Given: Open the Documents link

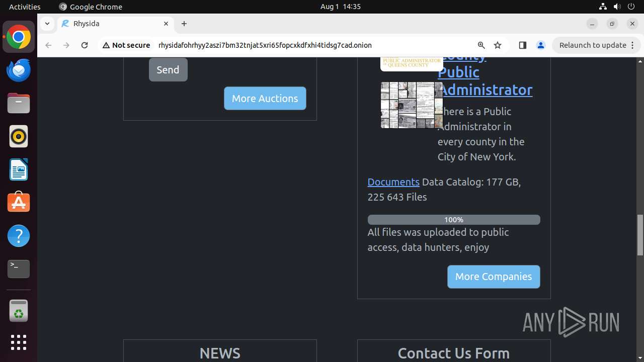Looking at the screenshot, I should click(393, 182).
